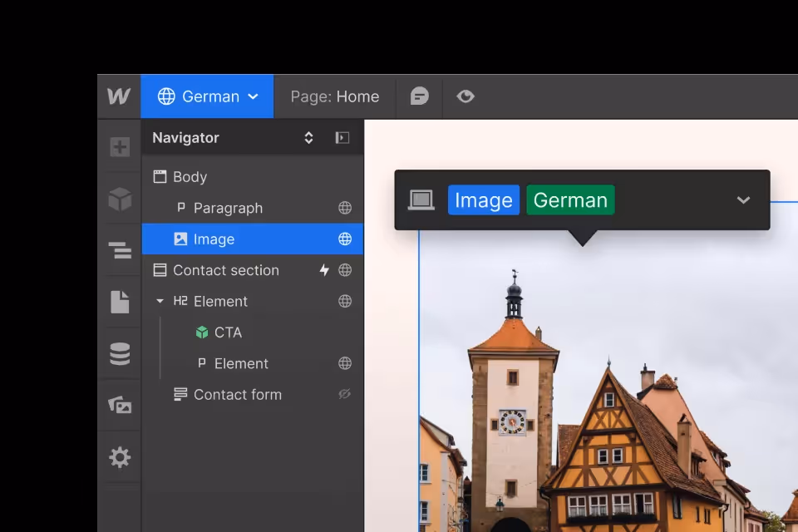This screenshot has height=532, width=798.
Task: Open the Add Elements panel
Action: click(x=120, y=146)
